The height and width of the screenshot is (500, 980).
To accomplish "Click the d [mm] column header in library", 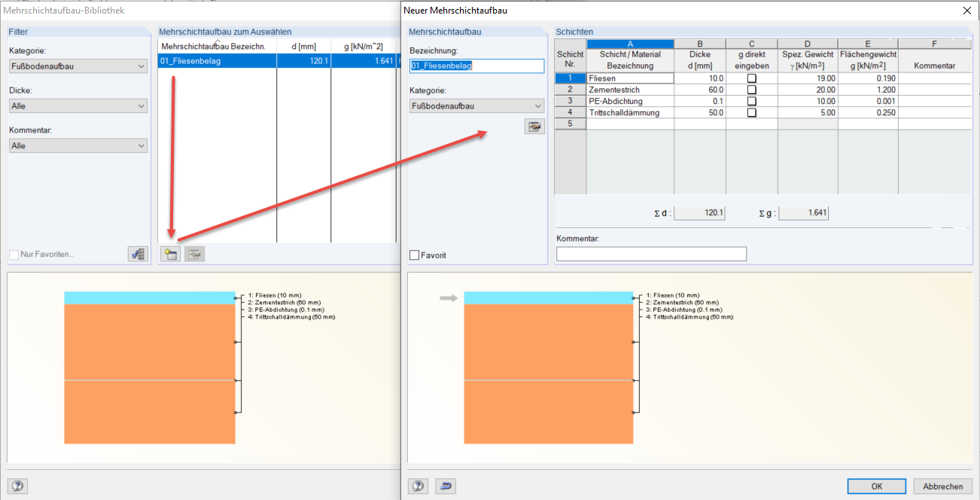I will 303,47.
